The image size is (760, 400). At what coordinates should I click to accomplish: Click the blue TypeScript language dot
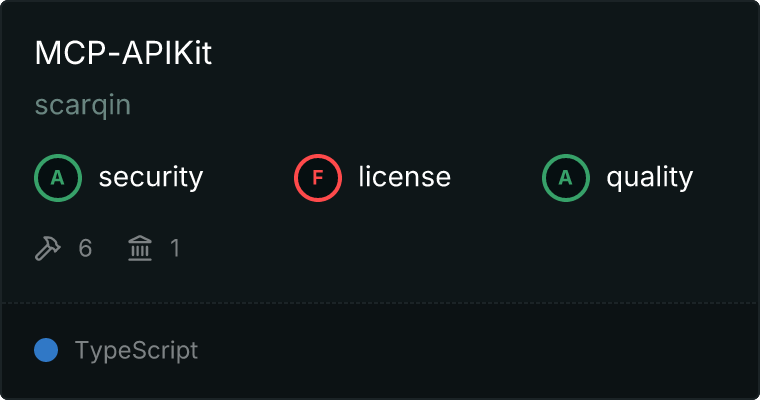pos(46,350)
